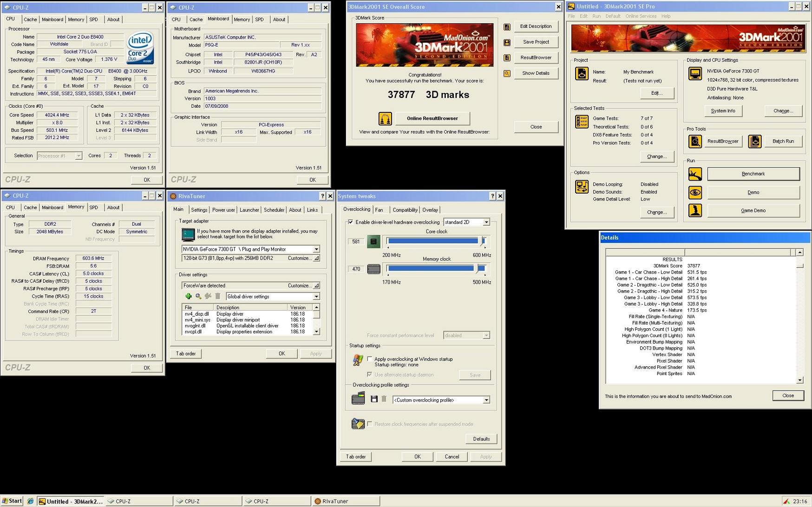The image size is (812, 507).
Task: Toggle Restore clock frequencies after suspended mode
Action: (370, 424)
